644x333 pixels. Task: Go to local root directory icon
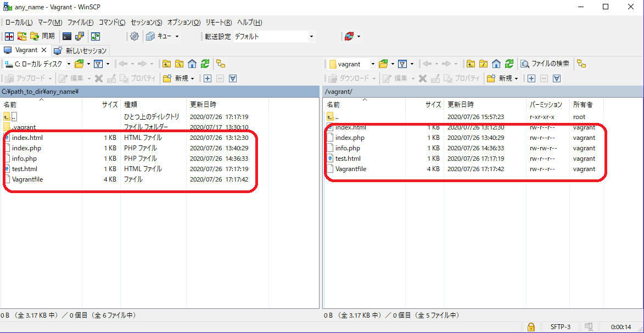179,64
